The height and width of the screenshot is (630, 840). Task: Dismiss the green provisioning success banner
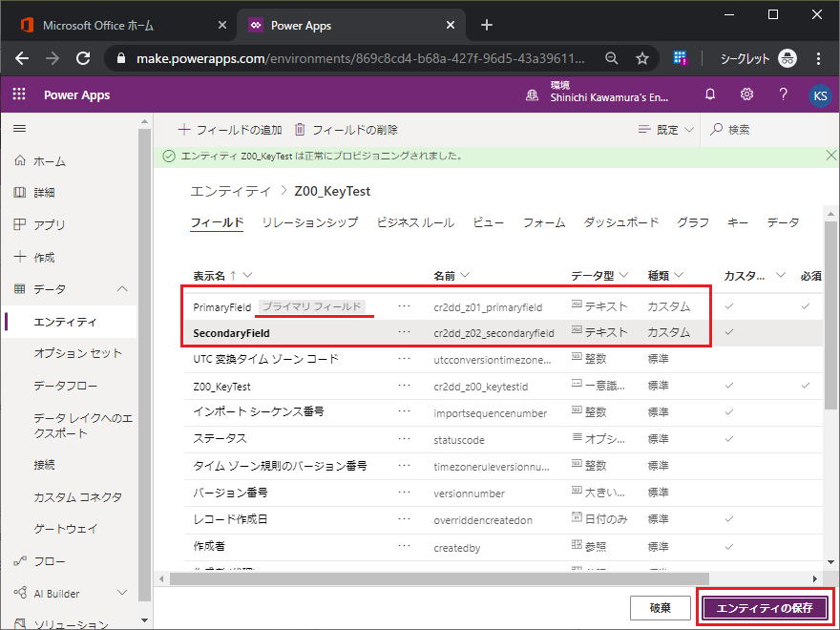point(830,156)
